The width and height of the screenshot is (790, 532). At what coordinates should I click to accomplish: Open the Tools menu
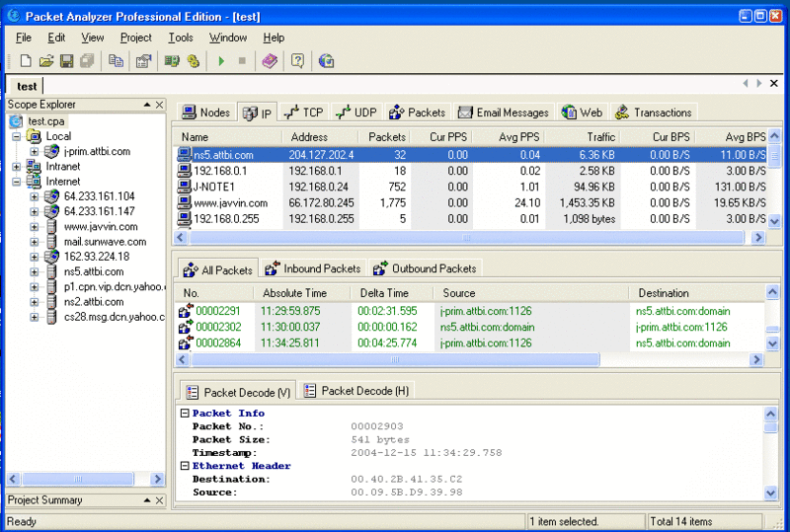pos(181,38)
